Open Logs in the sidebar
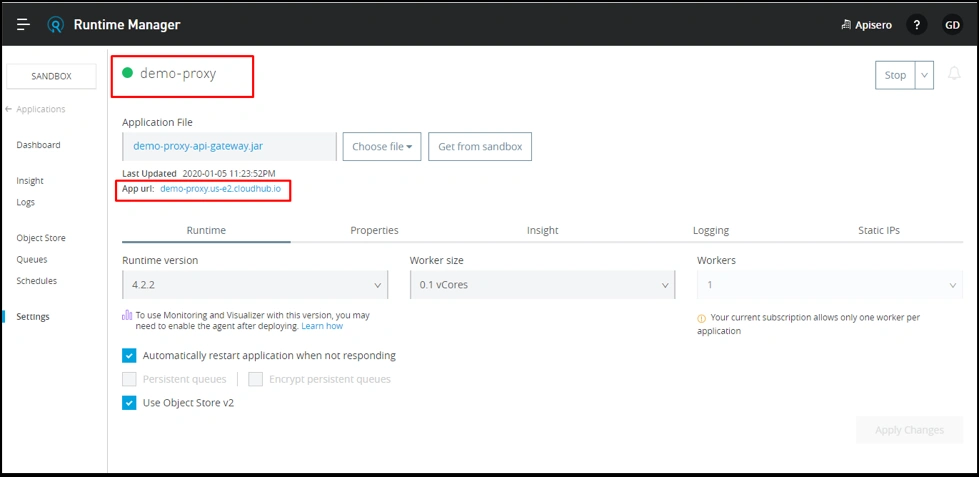This screenshot has height=477, width=979. coord(26,202)
